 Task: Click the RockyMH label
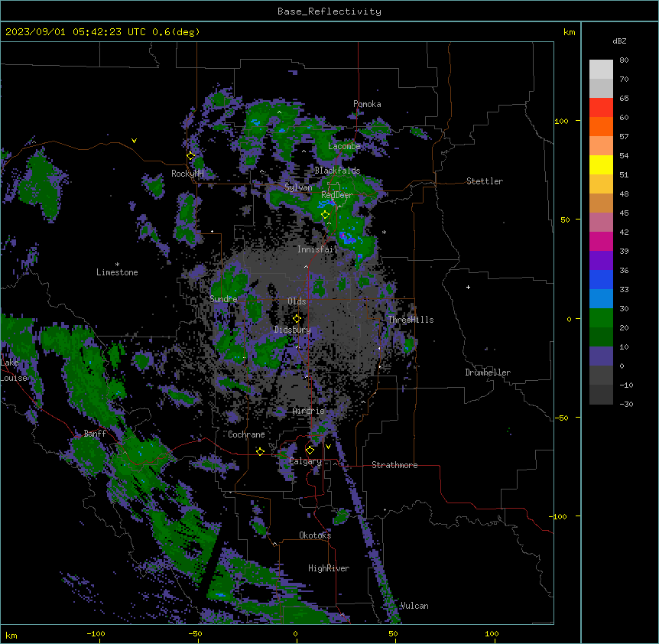tap(187, 174)
